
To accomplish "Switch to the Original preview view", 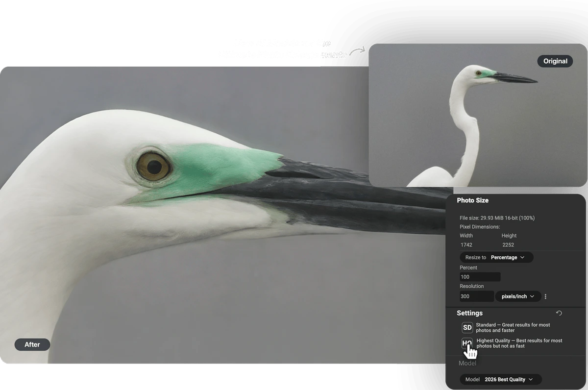I will point(555,61).
